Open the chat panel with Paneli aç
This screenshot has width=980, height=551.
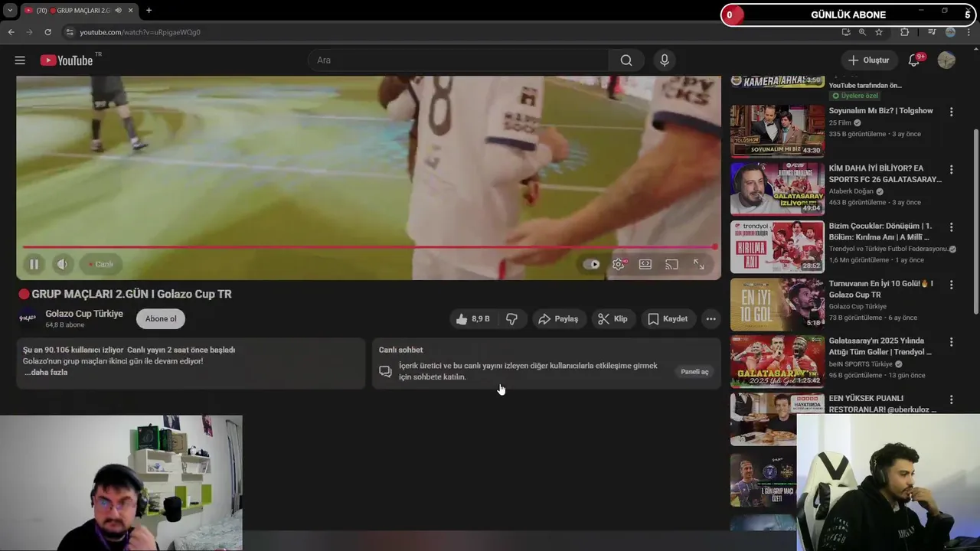[x=695, y=372]
